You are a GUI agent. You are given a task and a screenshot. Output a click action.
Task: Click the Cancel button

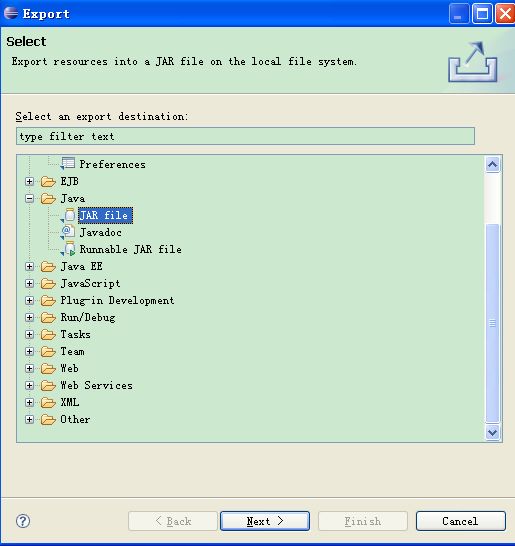click(x=461, y=521)
